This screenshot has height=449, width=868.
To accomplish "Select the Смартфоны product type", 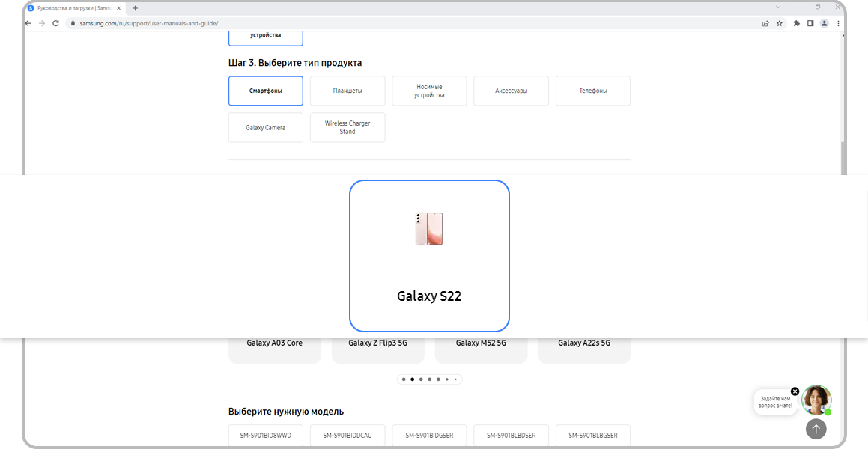I will point(266,91).
